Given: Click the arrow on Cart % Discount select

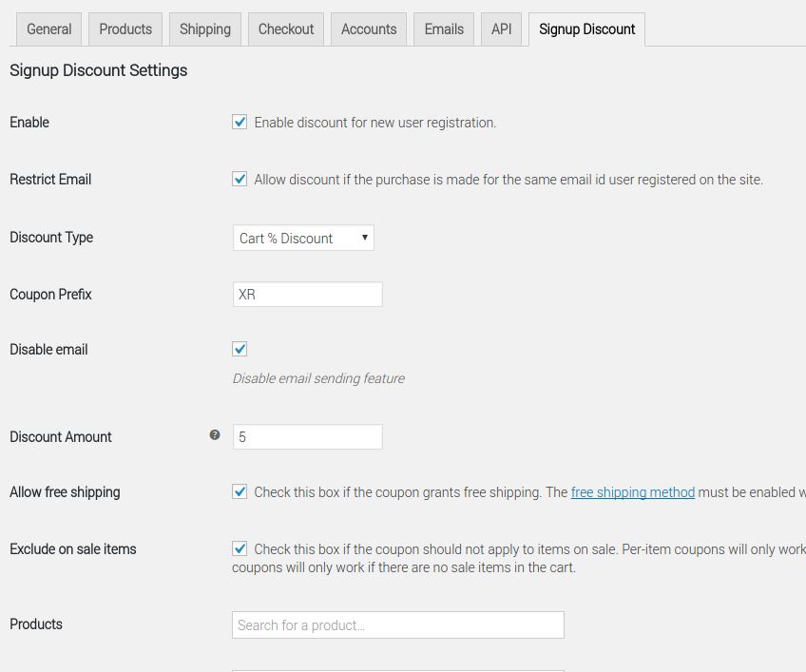Looking at the screenshot, I should 364,238.
